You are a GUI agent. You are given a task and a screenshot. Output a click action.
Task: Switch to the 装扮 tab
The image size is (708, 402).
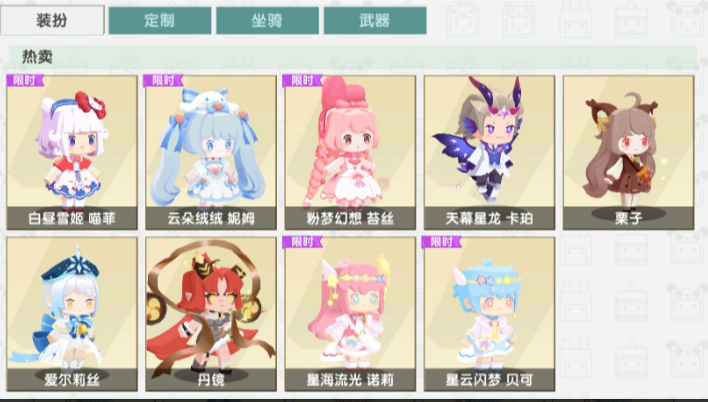52,20
